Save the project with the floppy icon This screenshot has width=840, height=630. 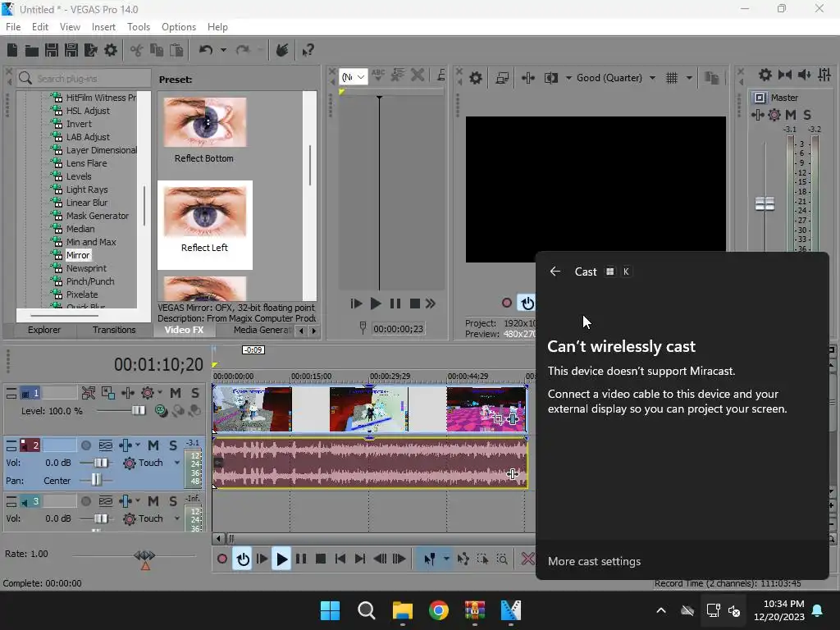click(x=52, y=50)
